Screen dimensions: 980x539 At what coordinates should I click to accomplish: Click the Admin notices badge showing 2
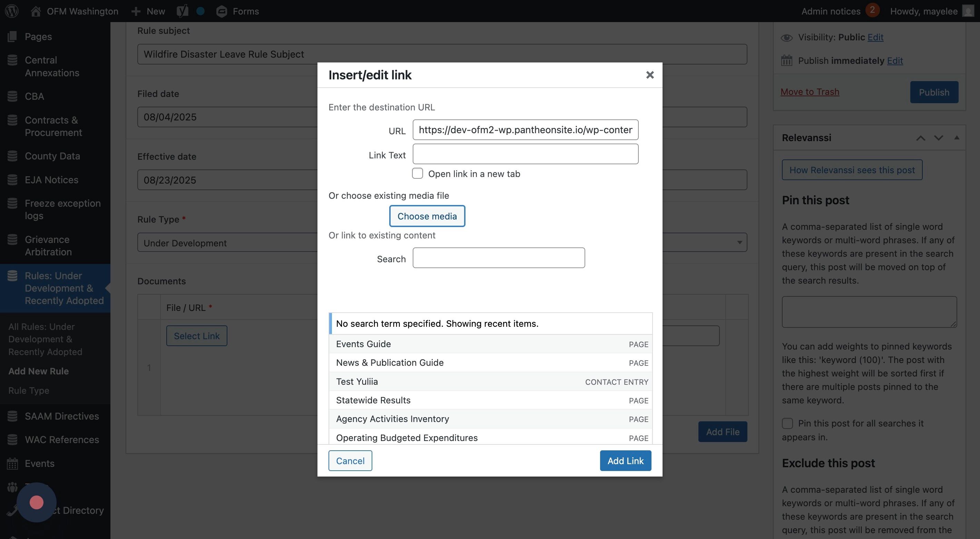coord(872,10)
